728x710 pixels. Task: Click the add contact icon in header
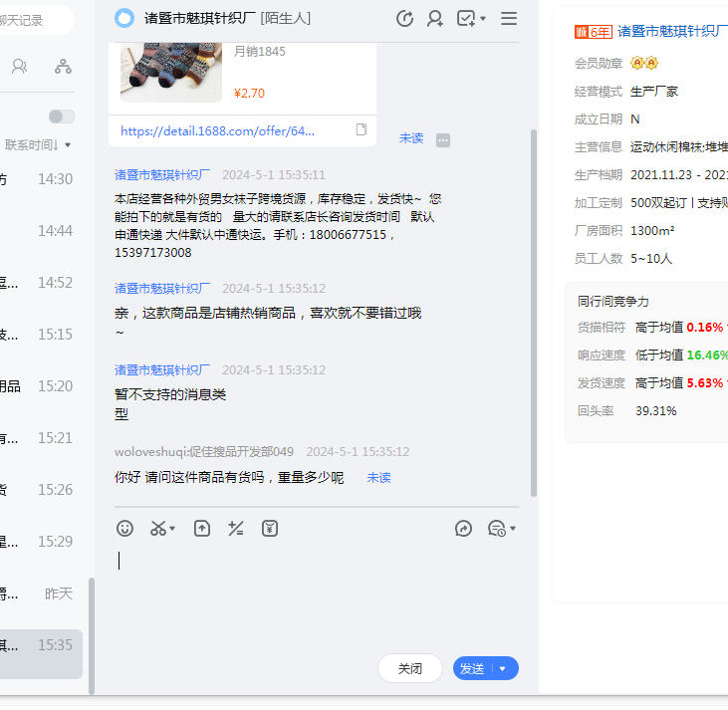pyautogui.click(x=435, y=18)
